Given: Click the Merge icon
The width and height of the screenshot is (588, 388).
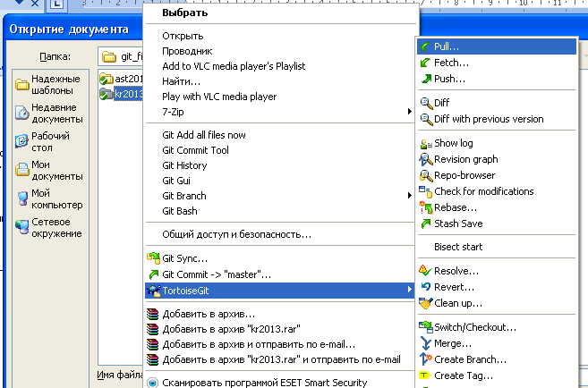Looking at the screenshot, I should click(x=426, y=343).
